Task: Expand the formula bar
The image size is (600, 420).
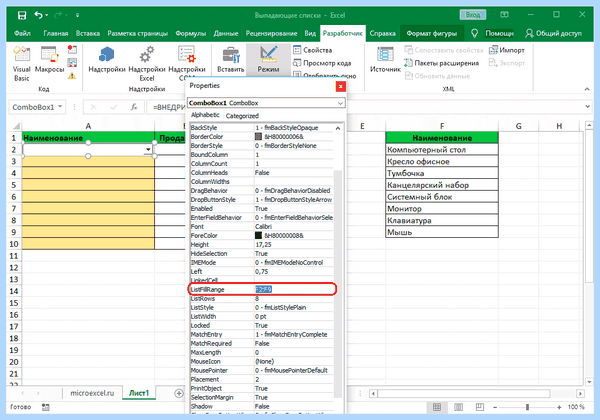Action: [x=588, y=107]
